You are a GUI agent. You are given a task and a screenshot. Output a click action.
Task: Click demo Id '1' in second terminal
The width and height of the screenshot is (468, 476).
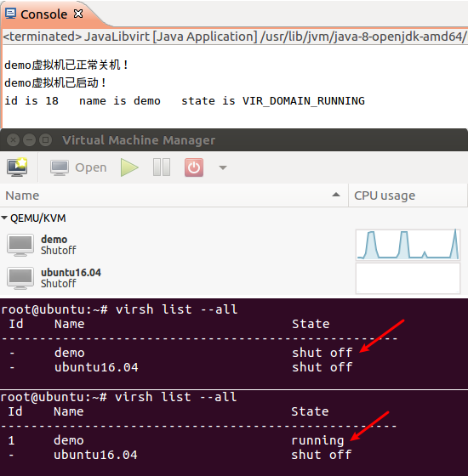(11, 440)
